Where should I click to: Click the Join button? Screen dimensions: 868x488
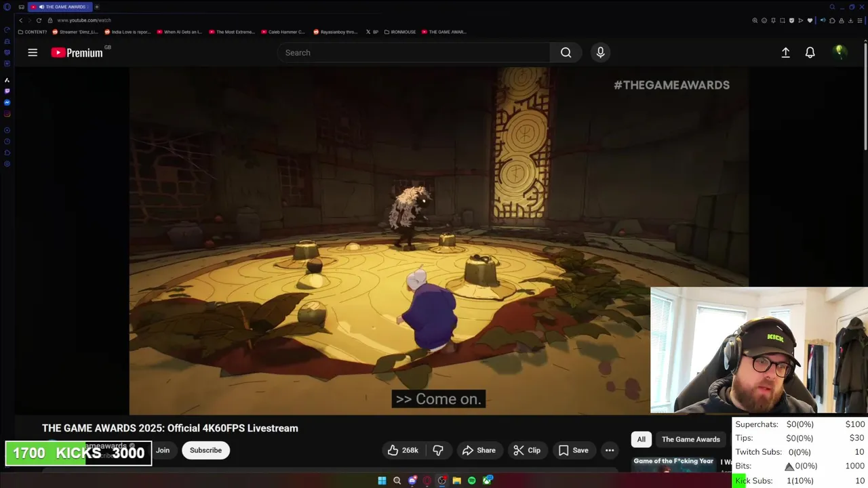tap(163, 450)
